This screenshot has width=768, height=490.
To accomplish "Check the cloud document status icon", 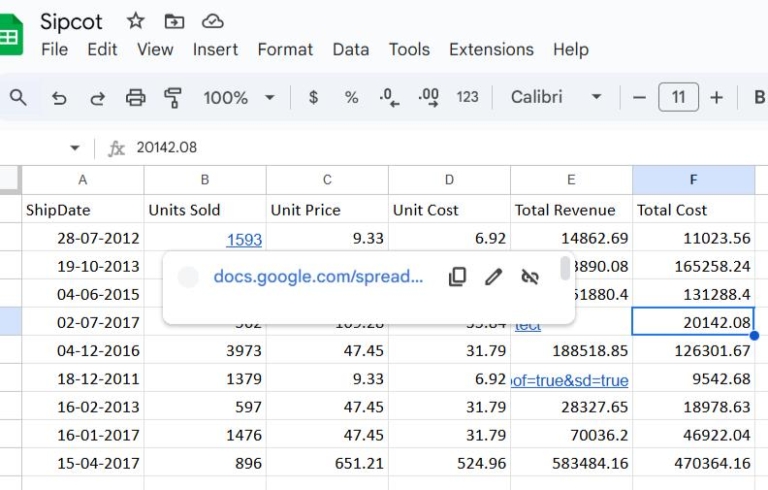I will pyautogui.click(x=212, y=21).
